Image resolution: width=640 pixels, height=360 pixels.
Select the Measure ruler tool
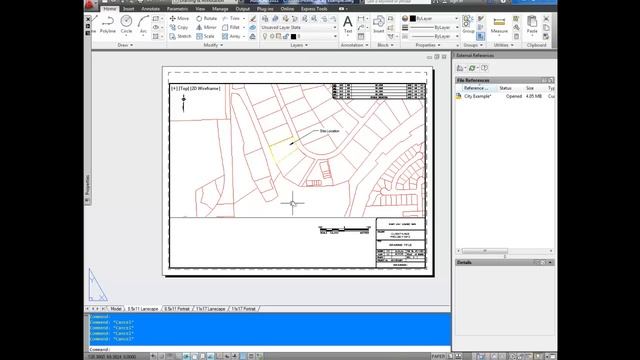click(499, 24)
